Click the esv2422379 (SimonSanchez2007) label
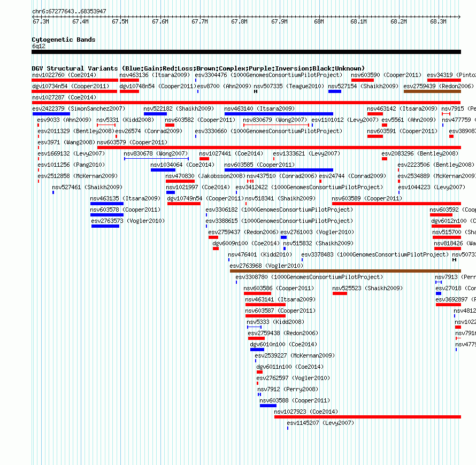 pyautogui.click(x=79, y=108)
